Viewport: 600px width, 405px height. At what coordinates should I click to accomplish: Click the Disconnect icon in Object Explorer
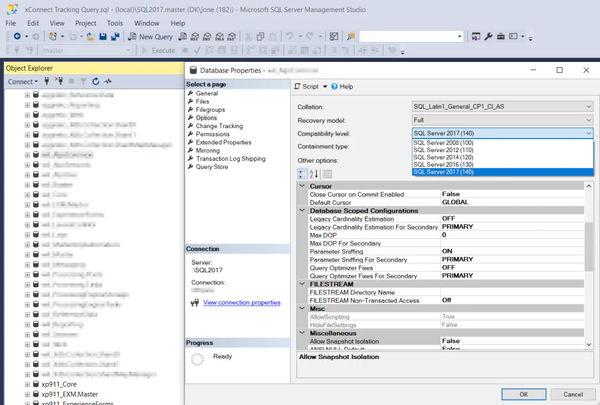point(59,81)
